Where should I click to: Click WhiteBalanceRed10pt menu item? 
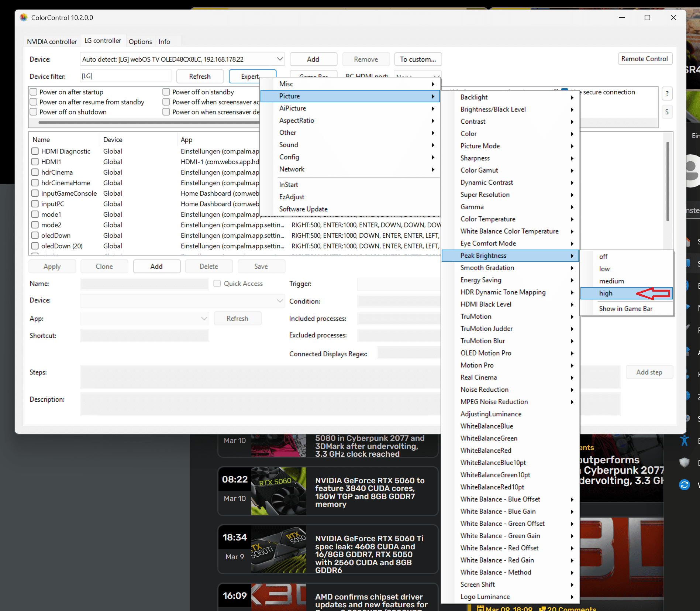[x=510, y=487]
